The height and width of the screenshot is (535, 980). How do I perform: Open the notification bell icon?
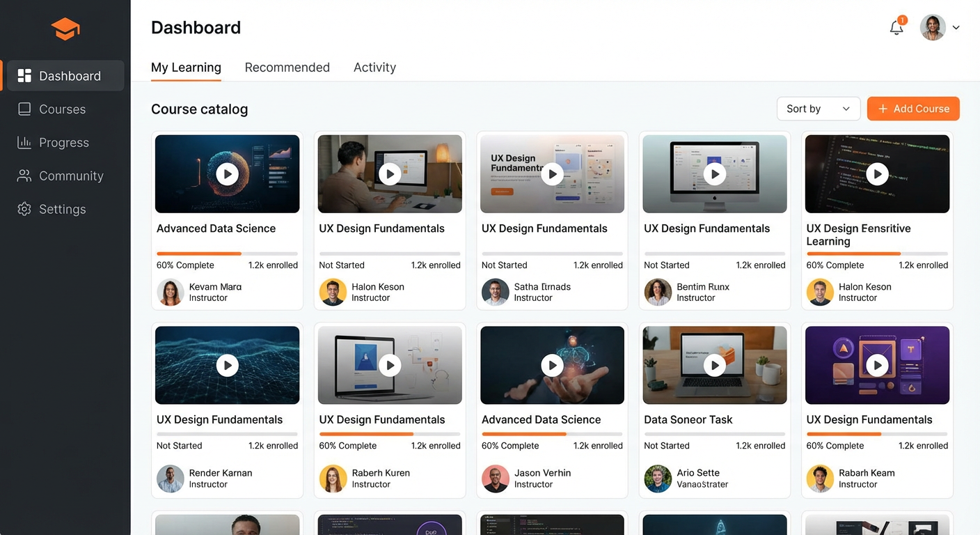896,28
